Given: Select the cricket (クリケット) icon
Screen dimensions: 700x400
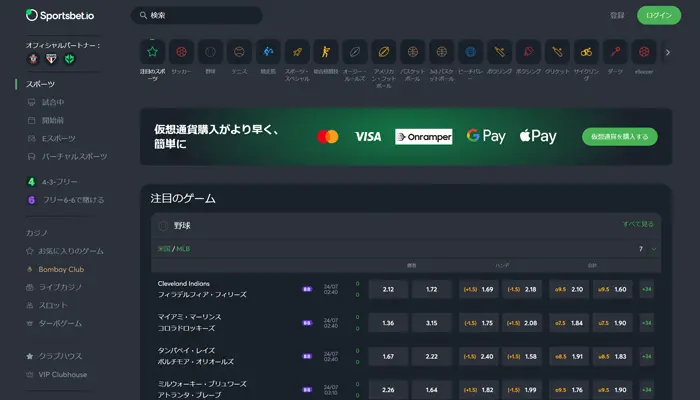Looking at the screenshot, I should tap(557, 52).
